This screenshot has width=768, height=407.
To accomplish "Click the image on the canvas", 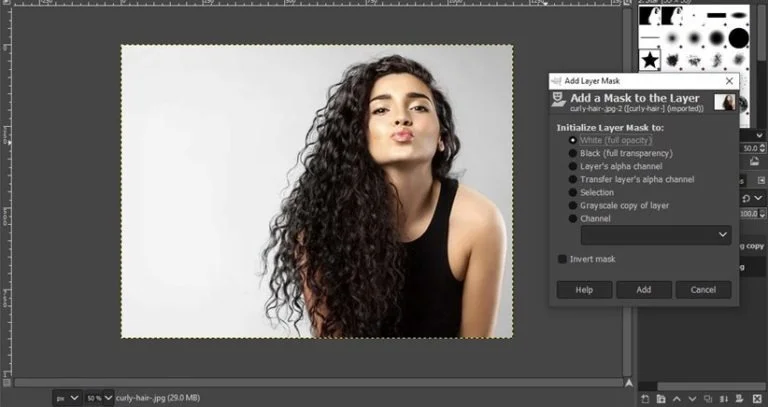I will (x=317, y=192).
